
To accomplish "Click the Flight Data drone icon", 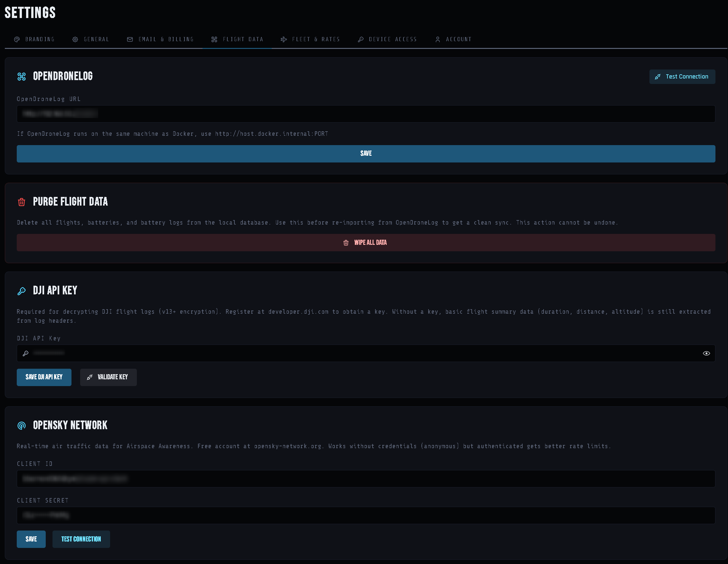I will tap(214, 39).
